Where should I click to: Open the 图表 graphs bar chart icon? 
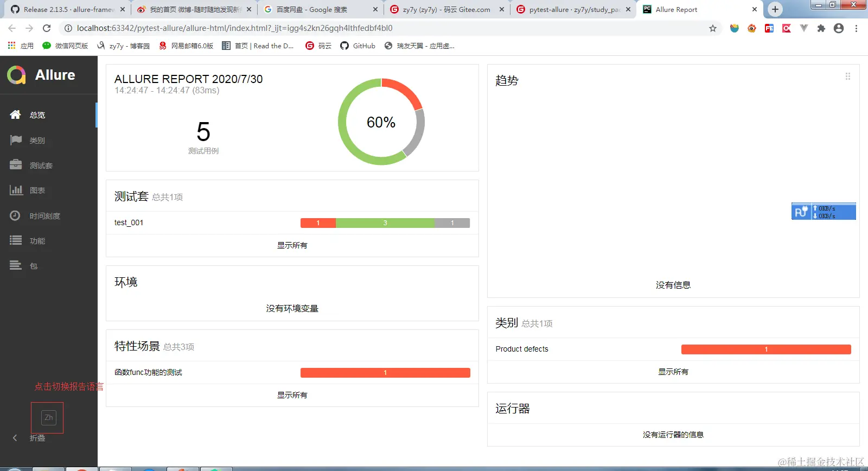pyautogui.click(x=16, y=190)
